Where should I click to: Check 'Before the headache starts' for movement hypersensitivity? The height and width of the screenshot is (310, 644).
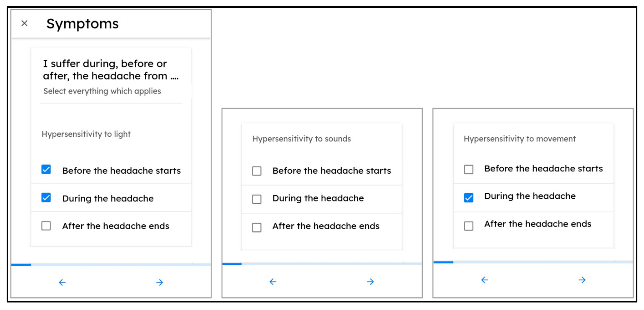click(469, 169)
